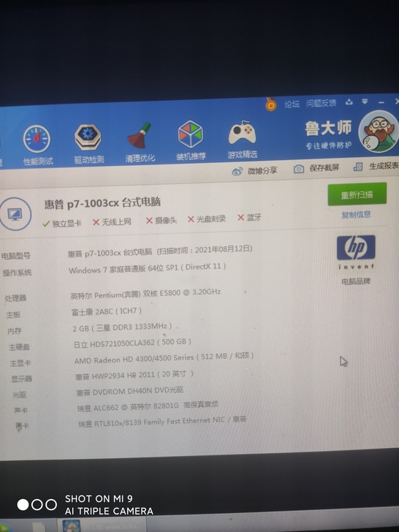Click the 摄像头 unavailable indicator
This screenshot has height=532, width=399.
coord(161,221)
